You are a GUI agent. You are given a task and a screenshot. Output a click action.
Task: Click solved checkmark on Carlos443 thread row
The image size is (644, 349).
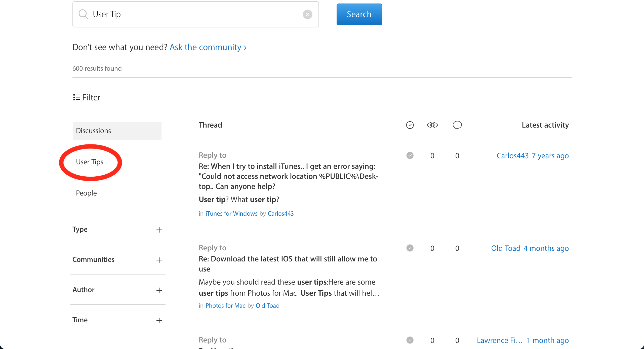tap(410, 156)
